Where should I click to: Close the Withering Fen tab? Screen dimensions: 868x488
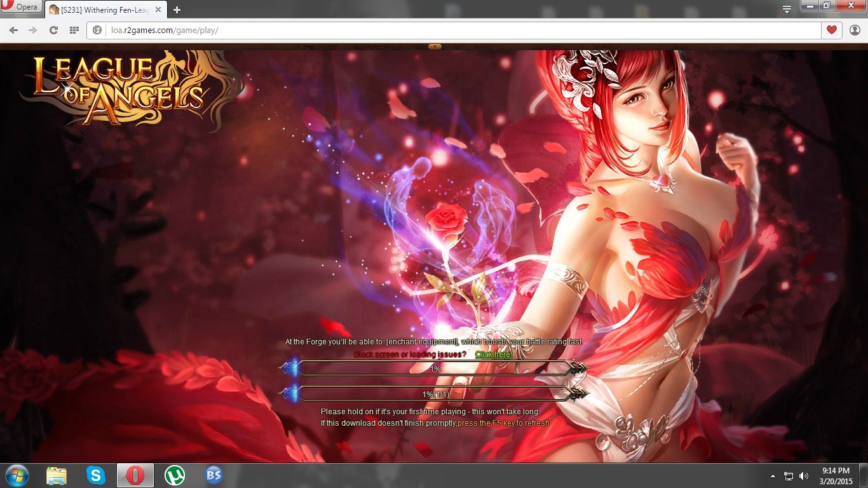click(158, 10)
